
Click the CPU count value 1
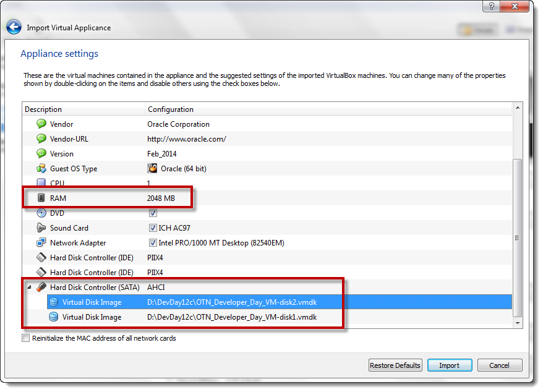[x=148, y=183]
